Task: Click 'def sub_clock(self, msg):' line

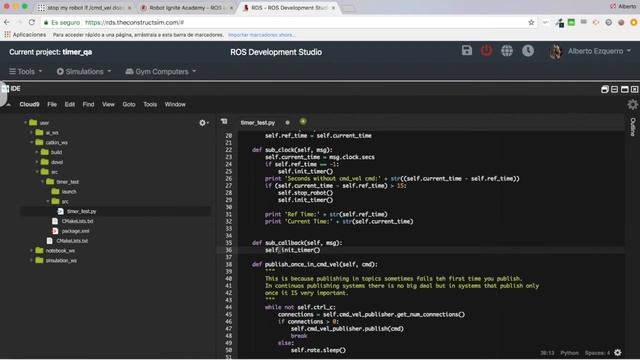Action: click(x=292, y=150)
